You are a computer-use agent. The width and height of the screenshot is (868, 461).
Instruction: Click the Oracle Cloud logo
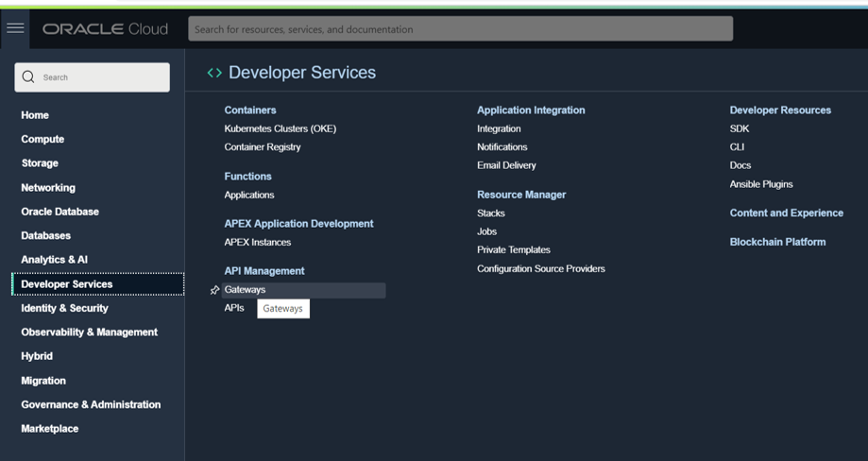(105, 28)
